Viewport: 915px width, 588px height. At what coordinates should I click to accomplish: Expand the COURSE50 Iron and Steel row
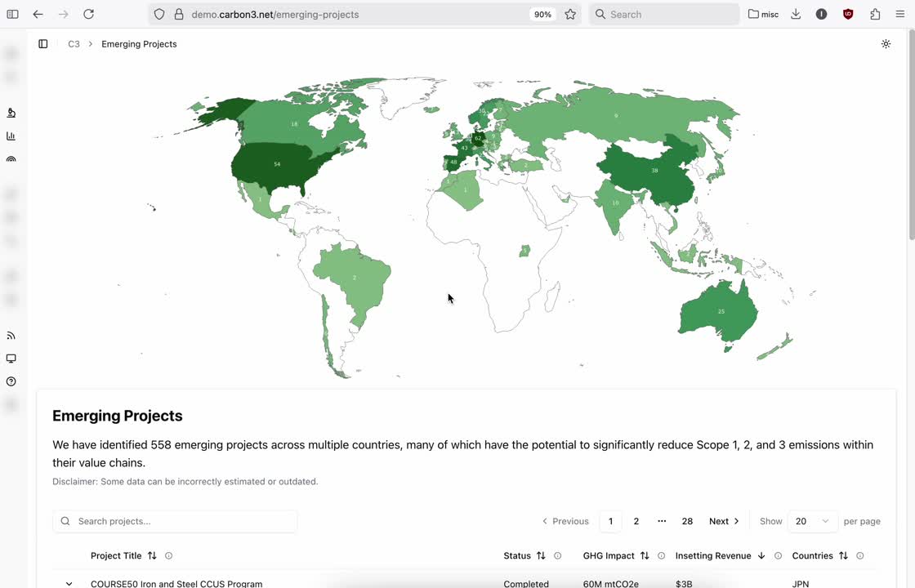(x=69, y=583)
